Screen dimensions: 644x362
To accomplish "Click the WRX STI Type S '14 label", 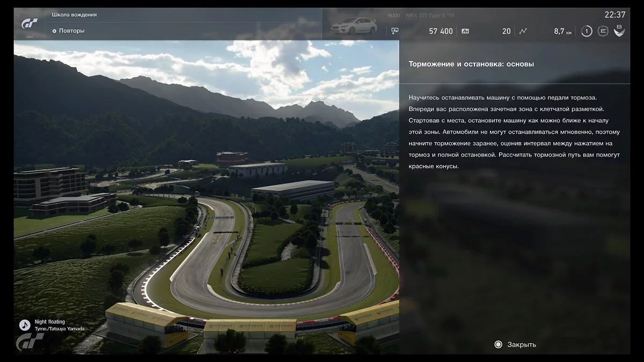I will coord(429,16).
